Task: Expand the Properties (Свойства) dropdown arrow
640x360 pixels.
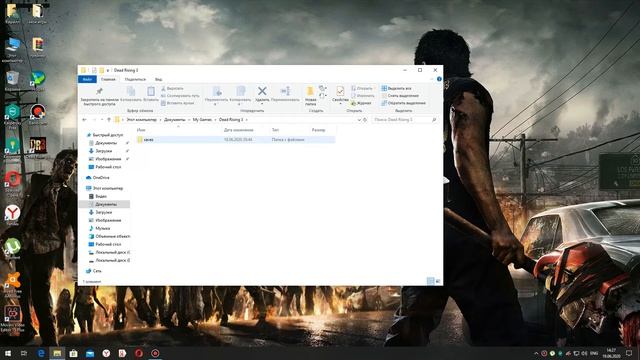Action: coord(340,104)
